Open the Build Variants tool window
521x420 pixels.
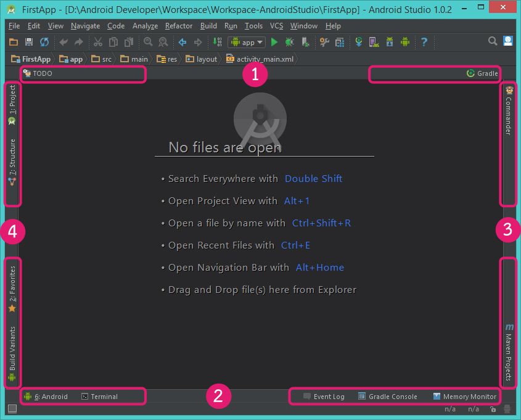click(x=12, y=353)
